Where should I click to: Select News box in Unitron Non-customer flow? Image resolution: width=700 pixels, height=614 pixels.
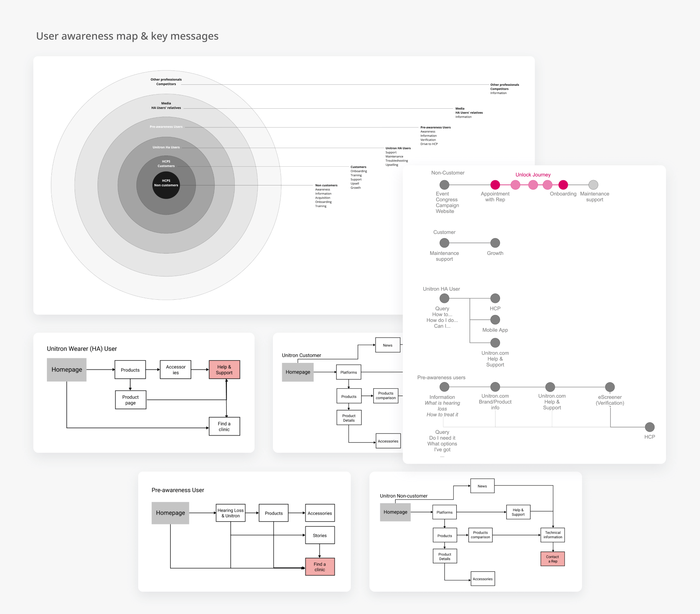482,486
